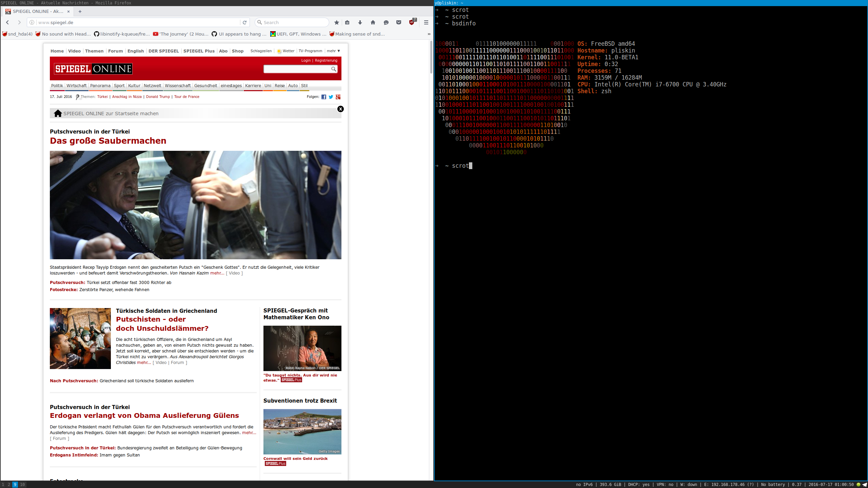Click the house icon in Startseite banner
This screenshot has height=488, width=868.
[58, 113]
